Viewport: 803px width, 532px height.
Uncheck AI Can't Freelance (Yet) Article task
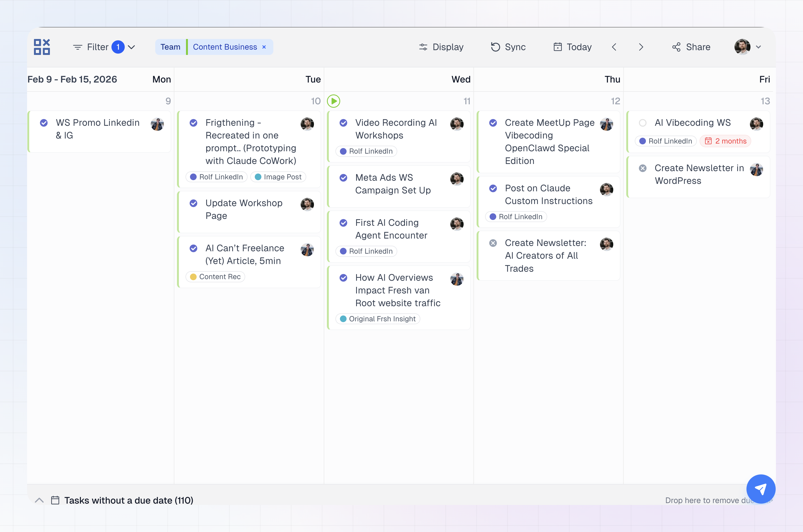click(x=193, y=248)
